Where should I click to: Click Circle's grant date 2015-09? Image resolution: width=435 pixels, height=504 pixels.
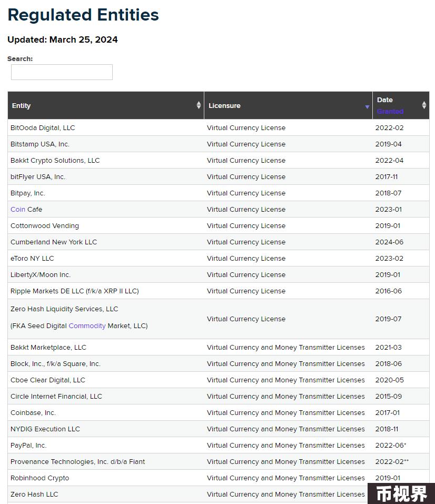tap(388, 397)
